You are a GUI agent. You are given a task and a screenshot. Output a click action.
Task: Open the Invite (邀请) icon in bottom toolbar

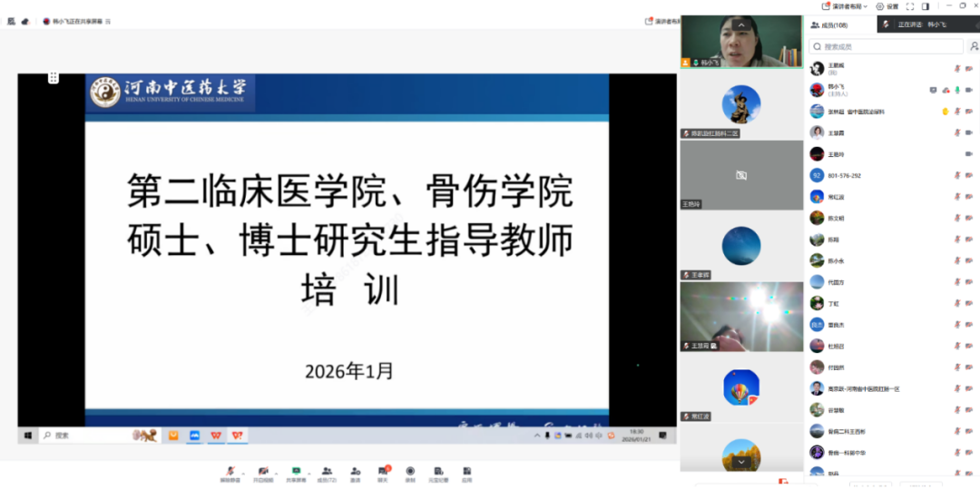[x=355, y=473]
